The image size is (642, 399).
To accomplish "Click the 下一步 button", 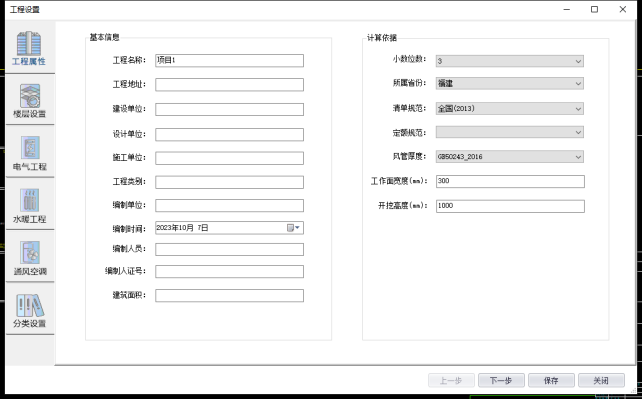I will coord(501,381).
